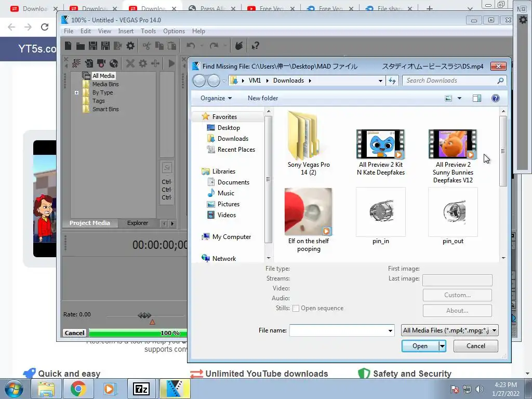The image size is (532, 399).
Task: Open Project Properties gear icon in VEGAS toolbar
Action: click(x=130, y=46)
